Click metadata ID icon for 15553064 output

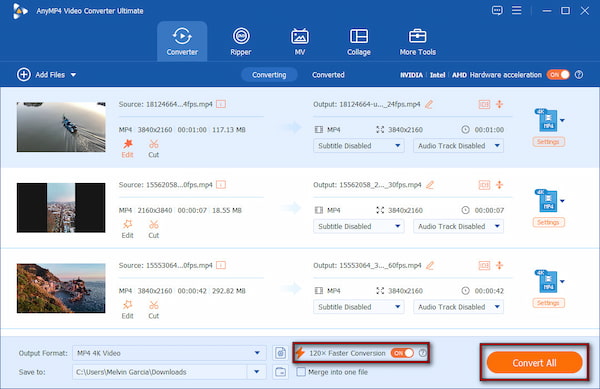[x=484, y=265]
